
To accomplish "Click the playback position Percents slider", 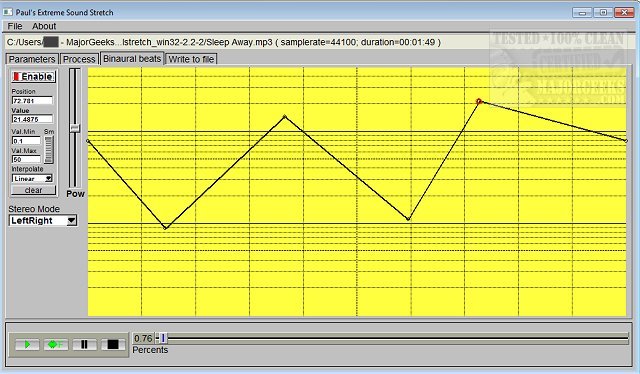I will point(392,338).
